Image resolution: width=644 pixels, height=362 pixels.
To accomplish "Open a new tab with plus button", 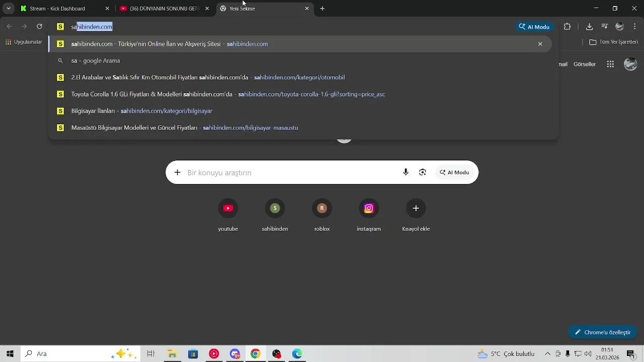I will coord(323,9).
